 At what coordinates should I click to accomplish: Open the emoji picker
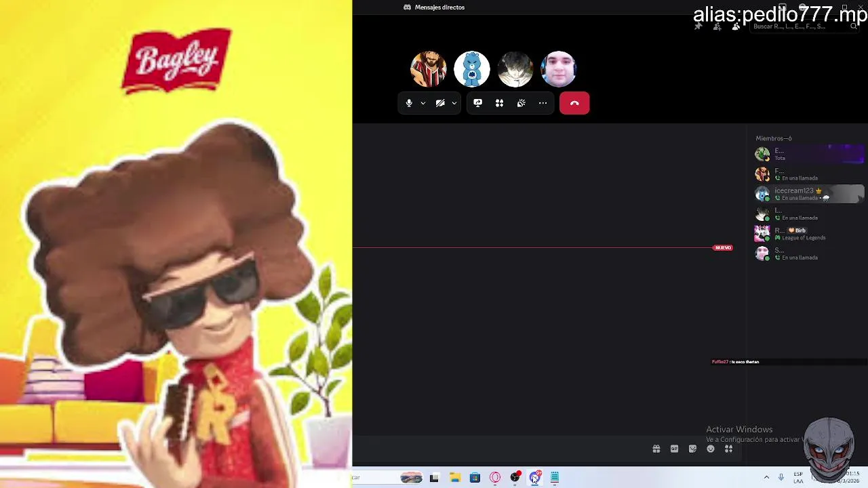tap(711, 449)
